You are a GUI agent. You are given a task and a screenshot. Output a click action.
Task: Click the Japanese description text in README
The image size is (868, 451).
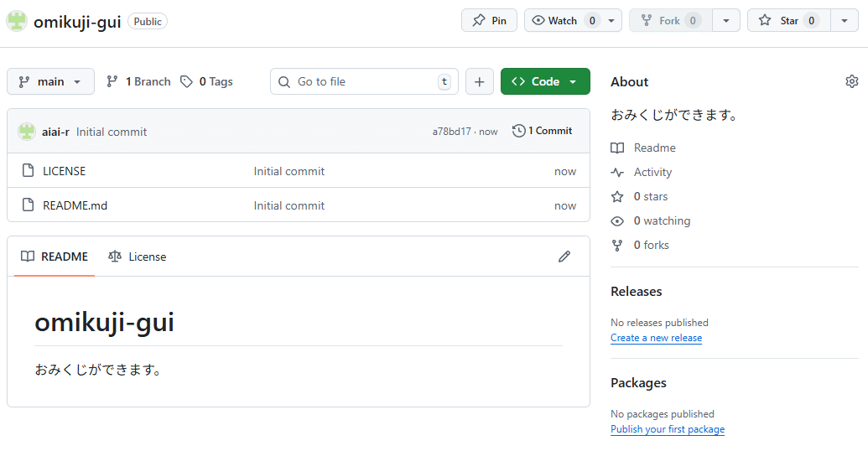pos(98,369)
